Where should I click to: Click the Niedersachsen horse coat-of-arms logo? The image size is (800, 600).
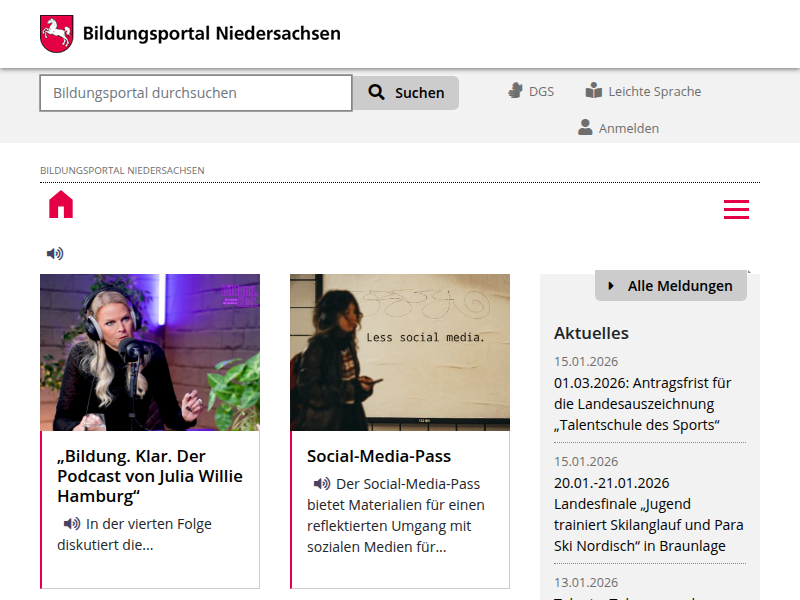point(57,34)
